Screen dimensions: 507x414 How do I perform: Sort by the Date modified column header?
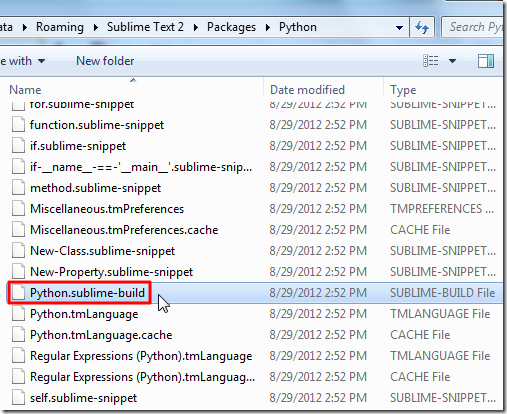tap(307, 90)
